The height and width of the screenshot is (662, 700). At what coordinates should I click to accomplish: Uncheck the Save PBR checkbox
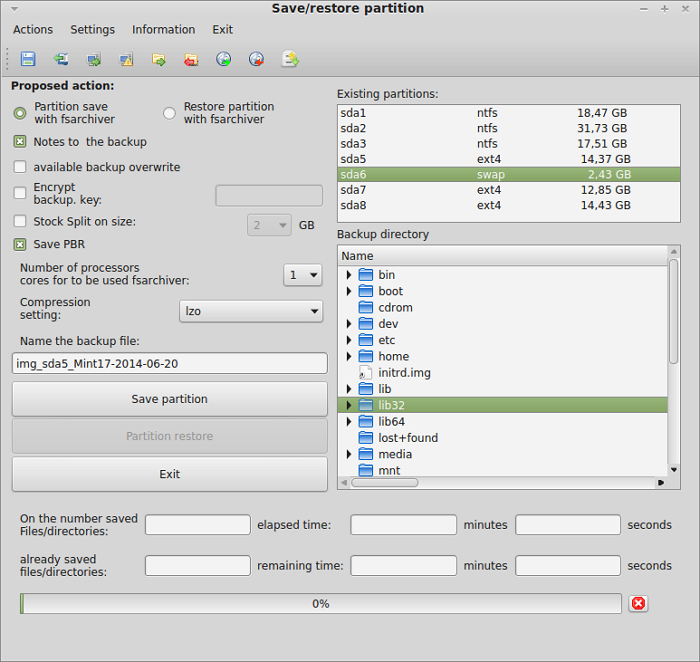point(20,244)
